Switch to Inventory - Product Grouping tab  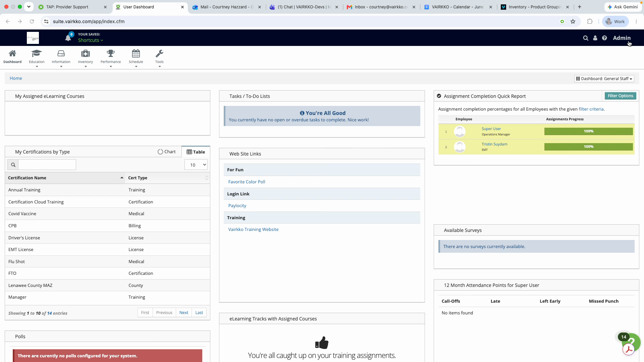tap(535, 7)
